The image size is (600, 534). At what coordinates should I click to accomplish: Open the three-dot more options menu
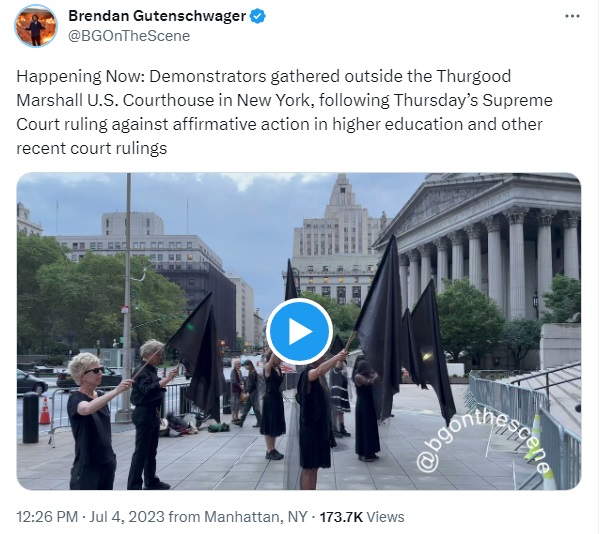[572, 16]
